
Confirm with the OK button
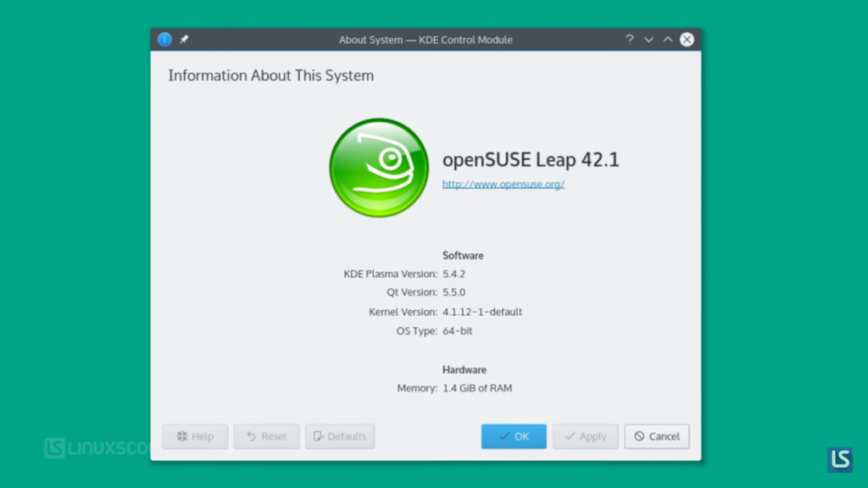point(514,436)
